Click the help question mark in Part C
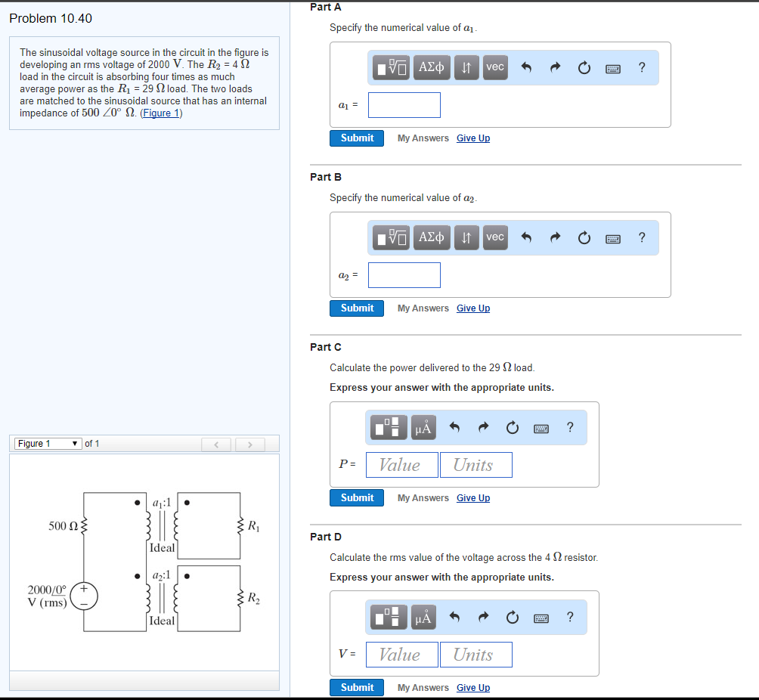This screenshot has width=759, height=700. click(570, 427)
